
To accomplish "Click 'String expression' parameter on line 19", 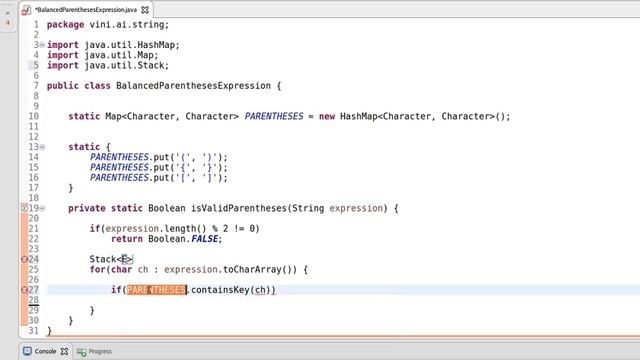I will click(x=338, y=208).
